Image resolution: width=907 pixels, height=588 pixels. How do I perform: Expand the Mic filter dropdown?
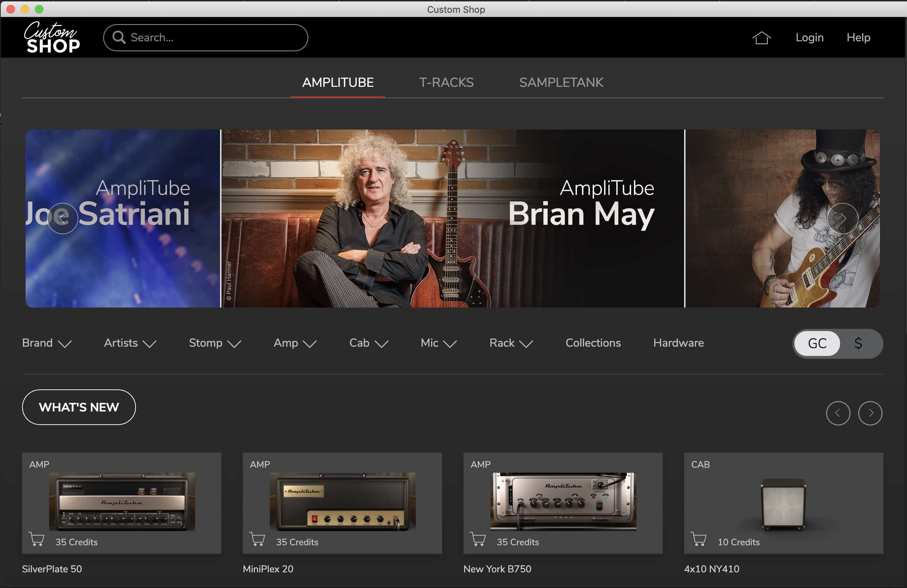439,343
